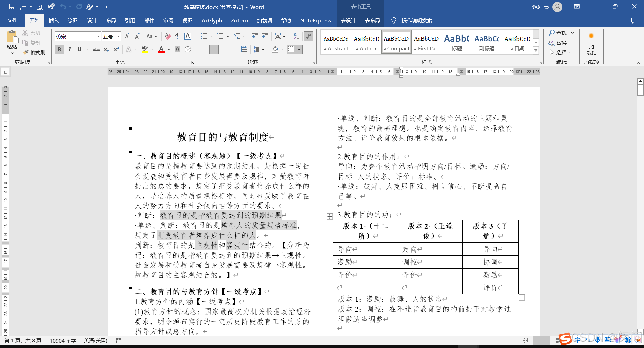The height and width of the screenshot is (348, 644).
Task: Apply paragraph shading fill bucket
Action: click(275, 50)
